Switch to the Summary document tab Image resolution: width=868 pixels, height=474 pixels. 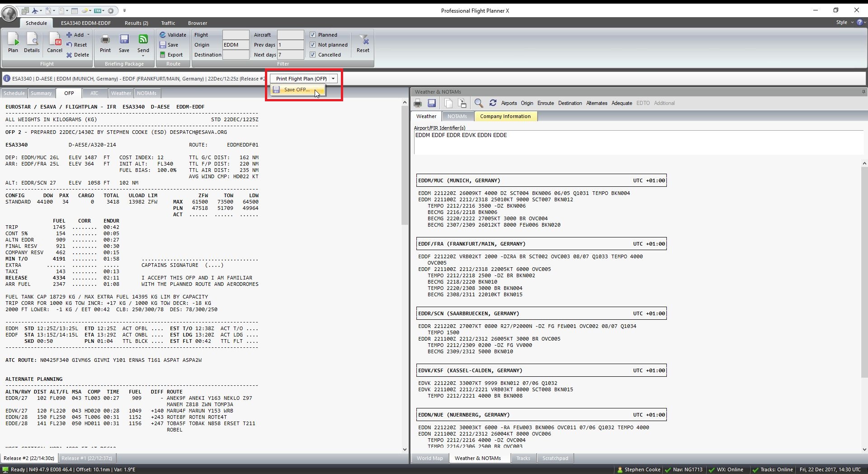pyautogui.click(x=41, y=93)
